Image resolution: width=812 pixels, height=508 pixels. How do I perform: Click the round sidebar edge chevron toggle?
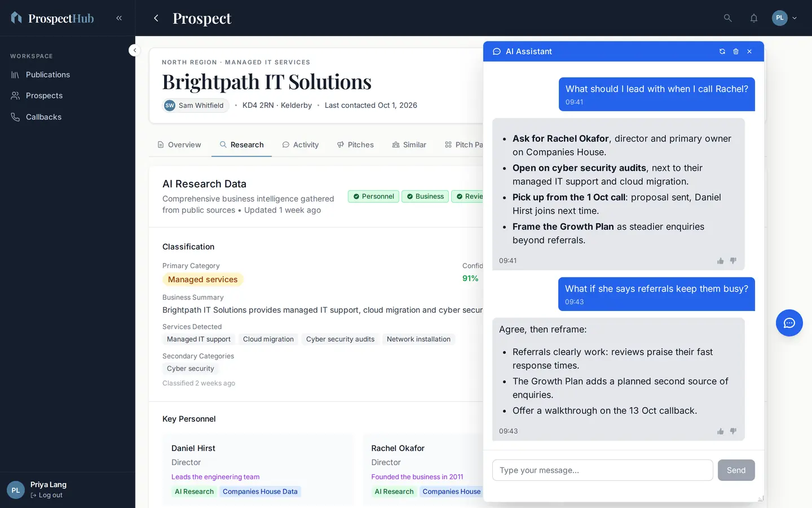(x=134, y=50)
